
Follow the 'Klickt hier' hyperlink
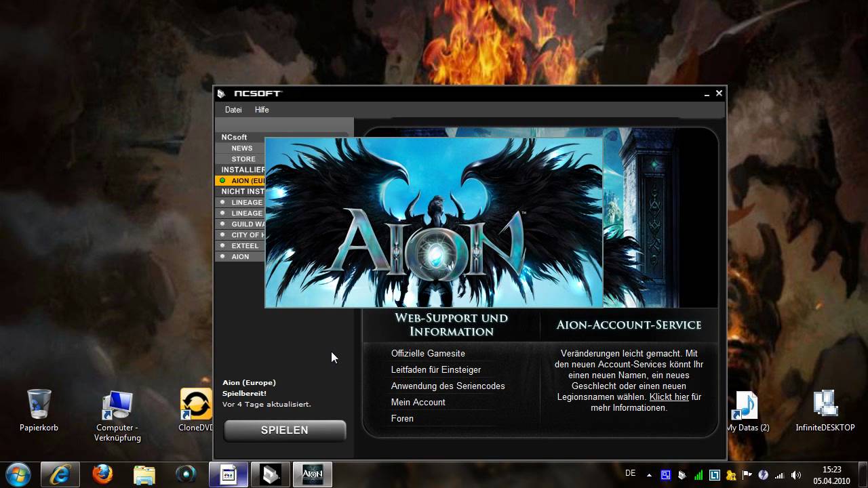coord(669,396)
